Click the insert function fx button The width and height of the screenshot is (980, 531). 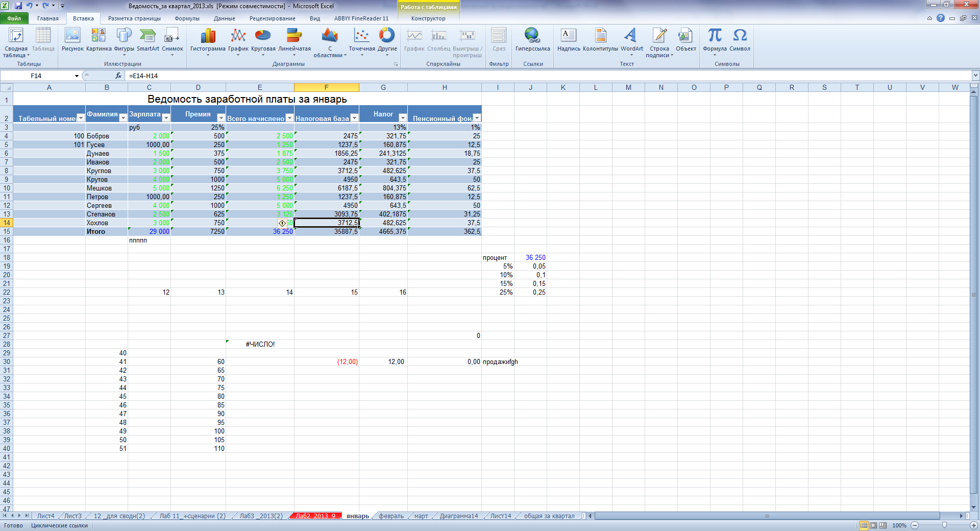pyautogui.click(x=118, y=76)
